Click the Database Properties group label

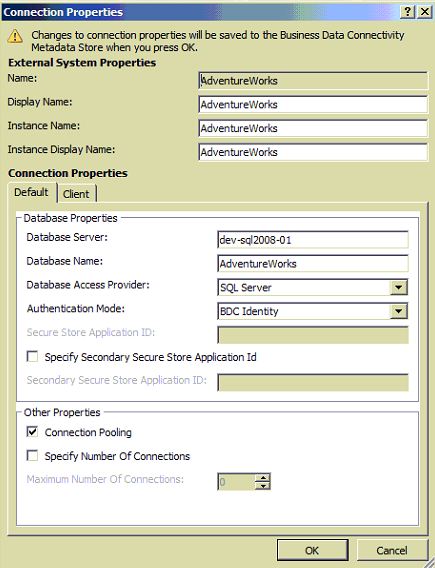(70, 218)
